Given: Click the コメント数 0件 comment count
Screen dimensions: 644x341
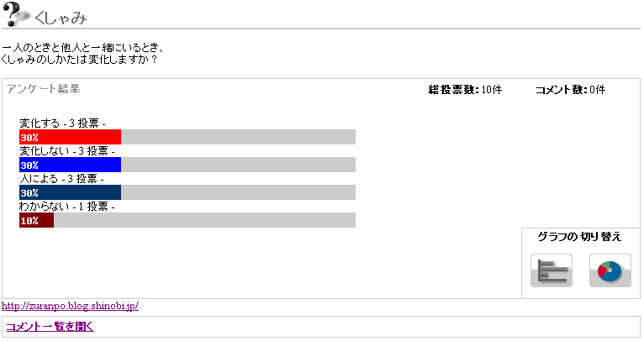Looking at the screenshot, I should coord(570,89).
